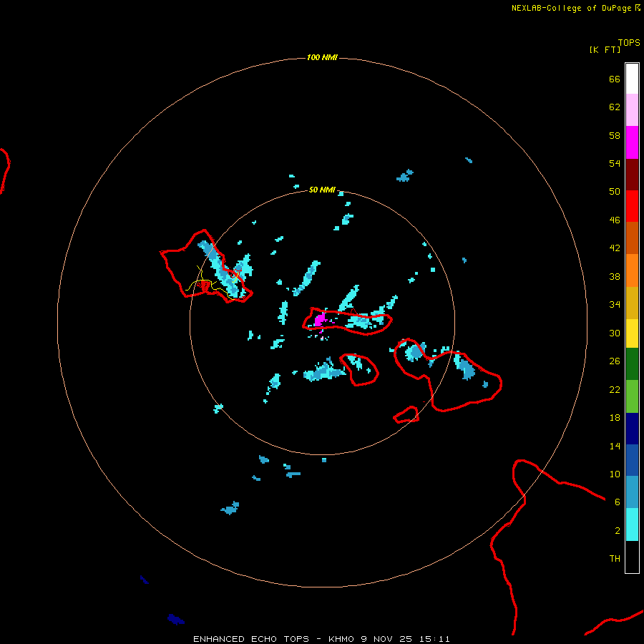Click the magenta echo cell near radar center
Image resolution: width=644 pixels, height=644 pixels.
320,320
